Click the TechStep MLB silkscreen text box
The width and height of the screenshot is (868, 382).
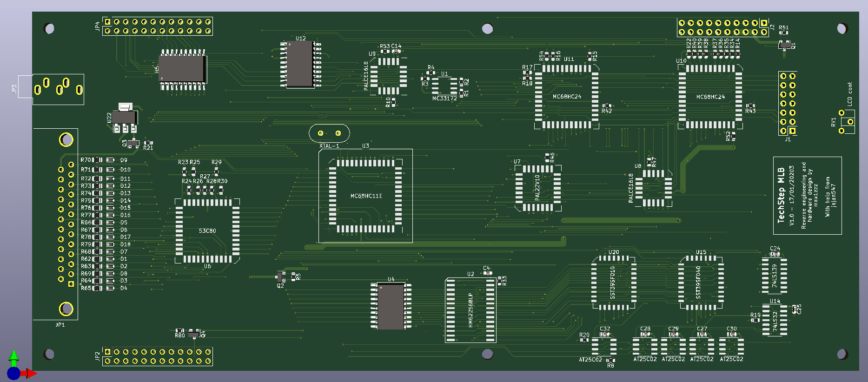(808, 196)
